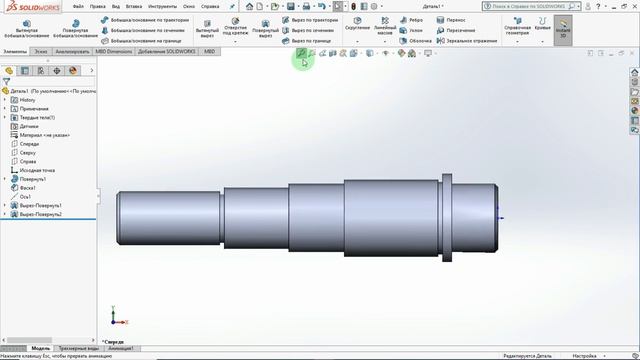The width and height of the screenshot is (640, 360).
Task: Toggle the pin icon beside the Справка menu
Action: pos(232,7)
